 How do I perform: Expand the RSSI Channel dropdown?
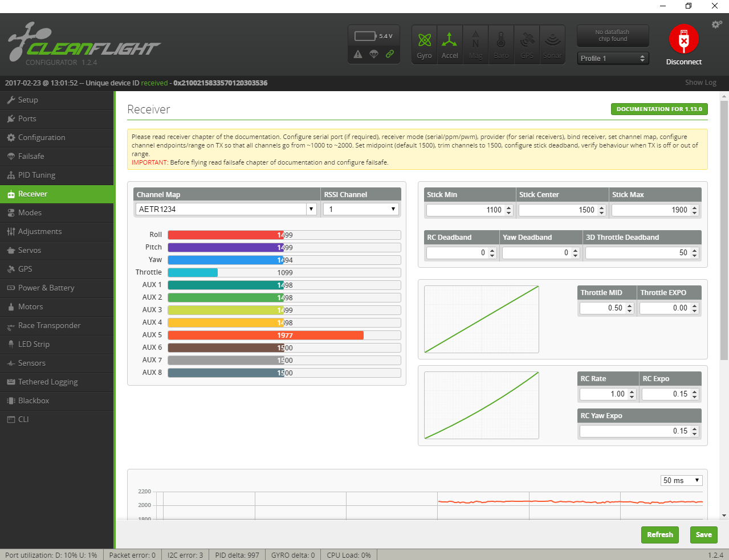pyautogui.click(x=361, y=209)
